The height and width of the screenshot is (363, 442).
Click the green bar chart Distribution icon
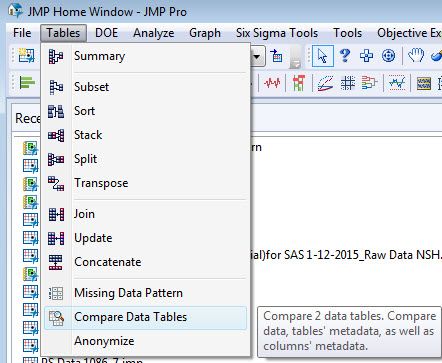(27, 82)
